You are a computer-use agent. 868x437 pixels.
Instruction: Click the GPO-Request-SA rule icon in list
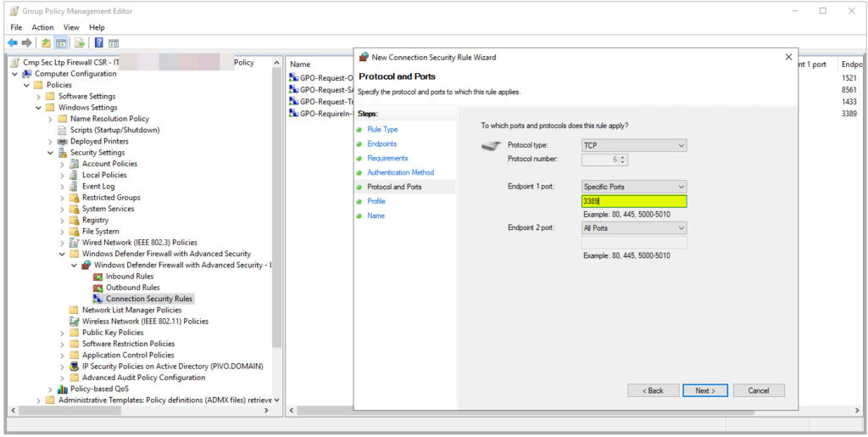[294, 90]
